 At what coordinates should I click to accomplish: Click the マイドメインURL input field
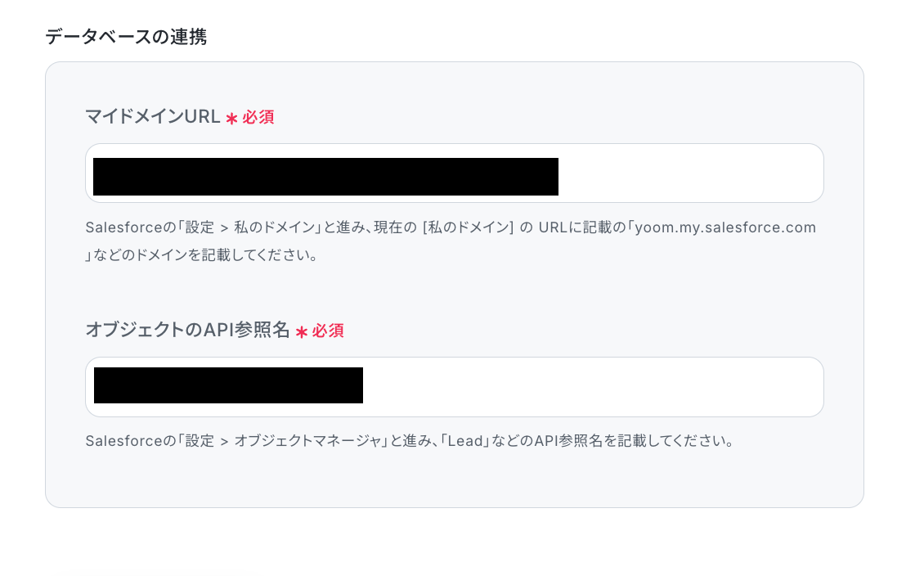pyautogui.click(x=455, y=173)
